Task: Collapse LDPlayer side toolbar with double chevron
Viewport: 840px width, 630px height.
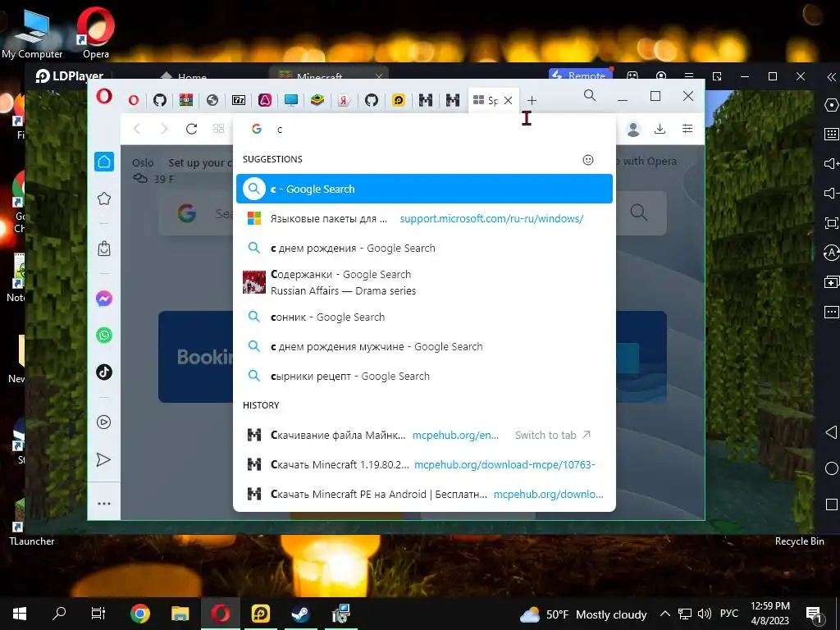Action: [832, 76]
